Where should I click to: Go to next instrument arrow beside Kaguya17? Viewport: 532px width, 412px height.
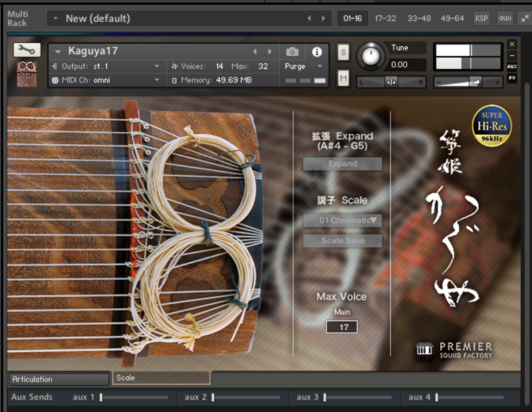pos(270,52)
